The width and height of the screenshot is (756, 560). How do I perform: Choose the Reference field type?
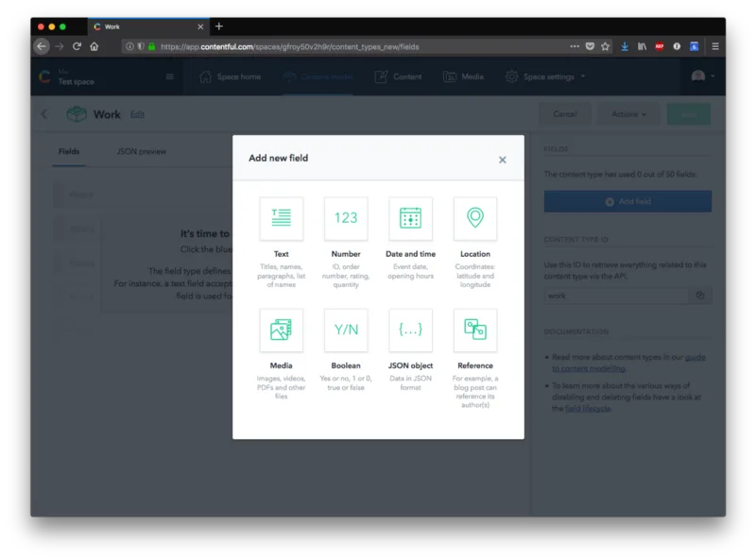[475, 331]
